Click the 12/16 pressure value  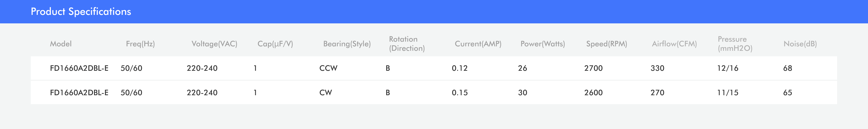pos(728,68)
